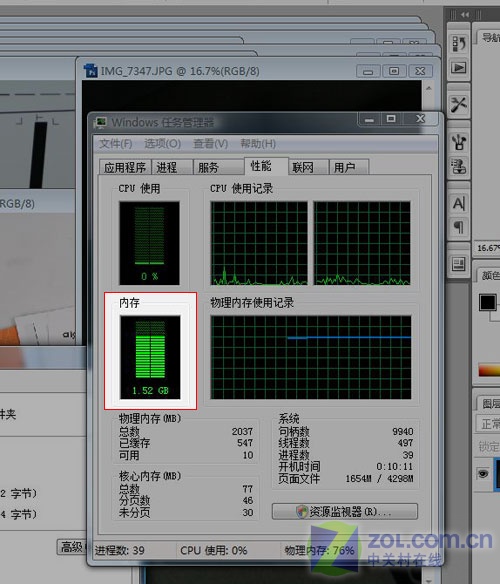The height and width of the screenshot is (584, 500).
Task: Click status bar CPU 使用: 0%
Action: (x=213, y=550)
